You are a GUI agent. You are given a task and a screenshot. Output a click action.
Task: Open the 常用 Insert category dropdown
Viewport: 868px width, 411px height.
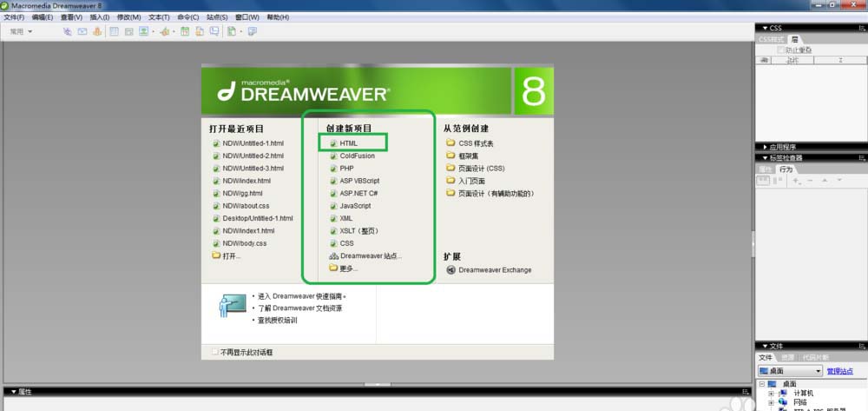click(21, 31)
